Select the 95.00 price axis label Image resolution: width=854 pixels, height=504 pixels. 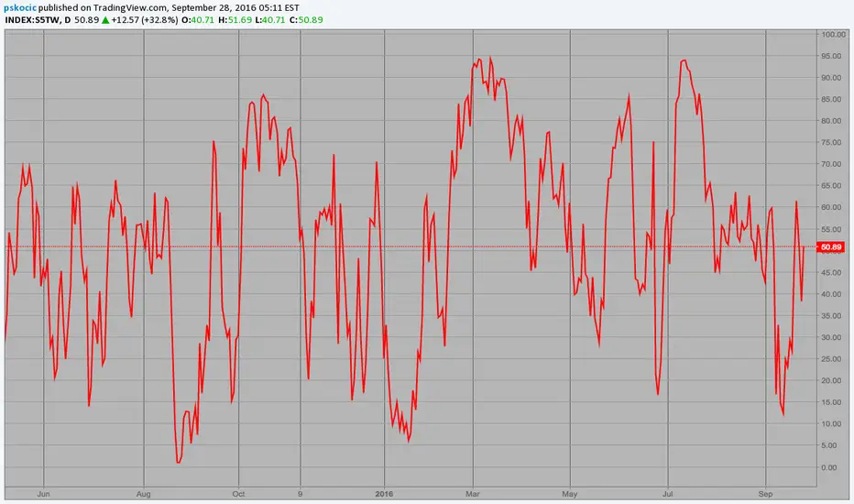[831, 56]
